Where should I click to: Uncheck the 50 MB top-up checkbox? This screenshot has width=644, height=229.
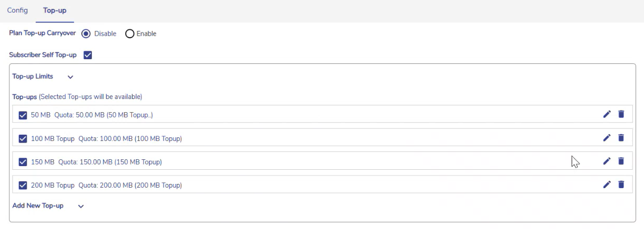pyautogui.click(x=23, y=115)
